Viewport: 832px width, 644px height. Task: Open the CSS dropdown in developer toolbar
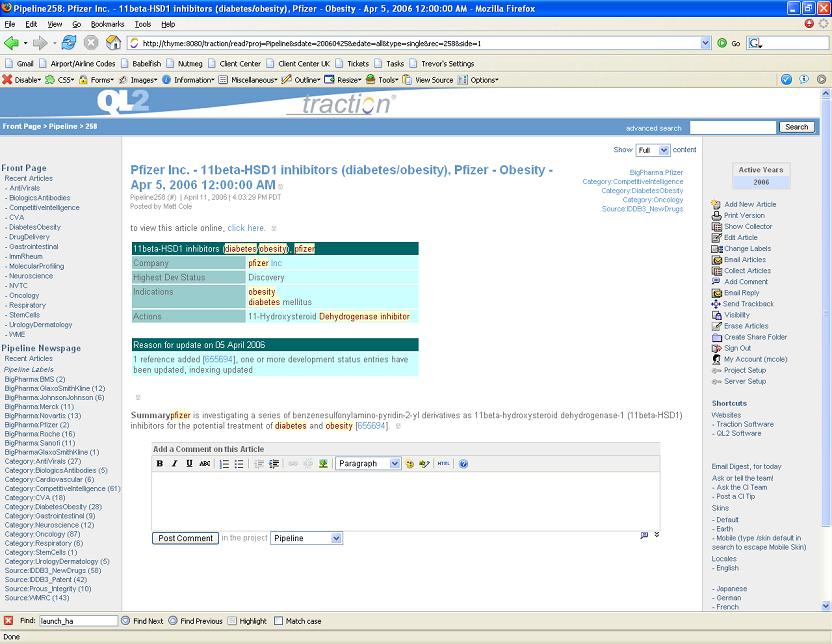tap(59, 80)
